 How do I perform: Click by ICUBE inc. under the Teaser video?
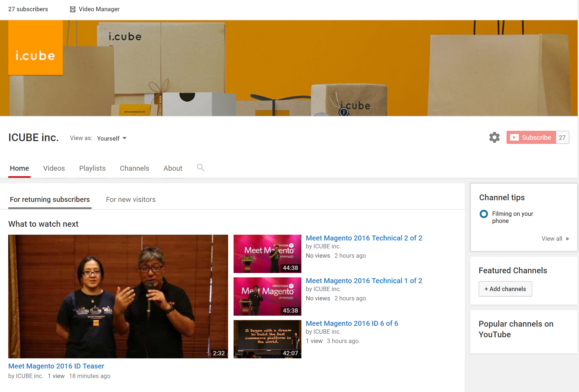[26, 376]
